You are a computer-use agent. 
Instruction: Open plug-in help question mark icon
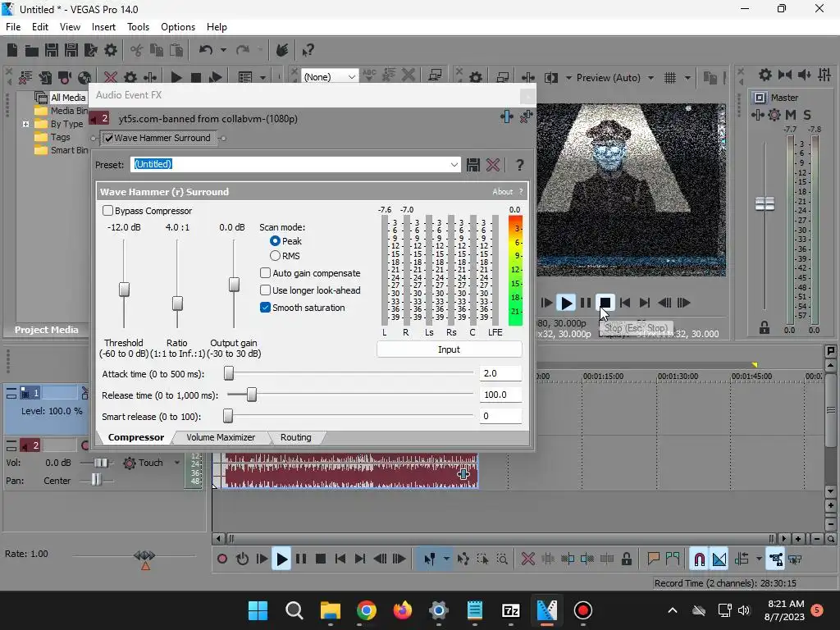pos(519,164)
